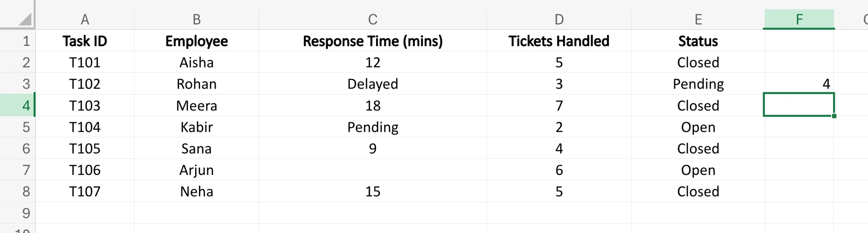
Task: Click cell containing Rohan
Action: coord(197,84)
